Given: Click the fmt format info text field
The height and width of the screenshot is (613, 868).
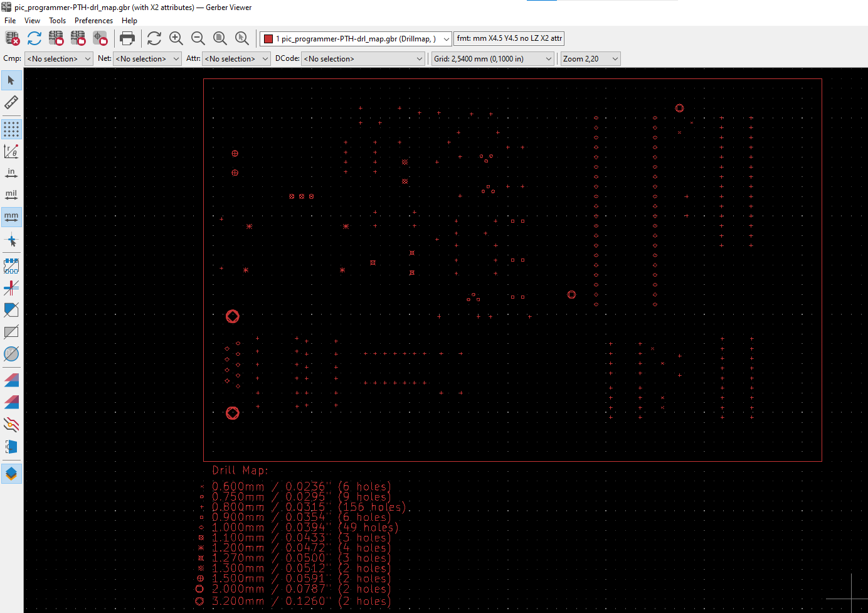Looking at the screenshot, I should [509, 38].
